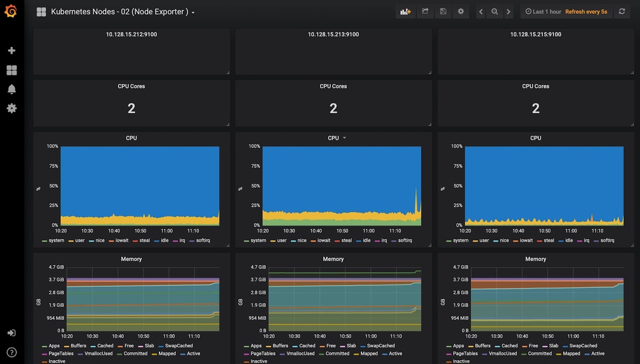Open the Dashboards grid icon in sidebar

12,70
